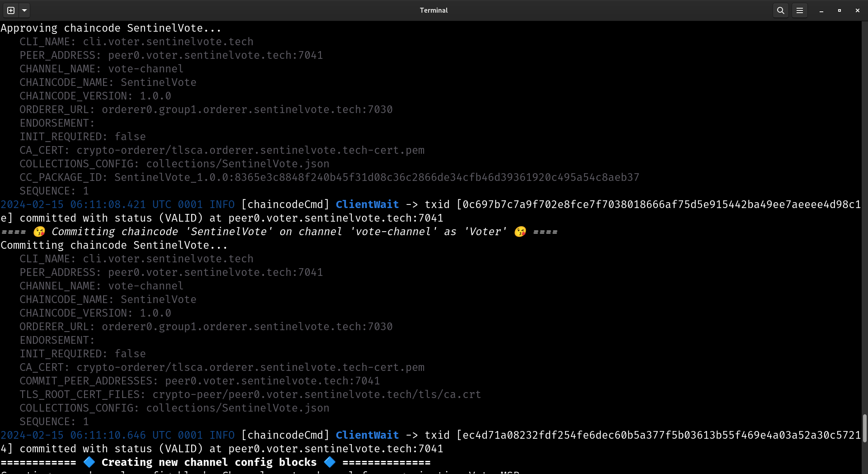Viewport: 868px width, 474px height.
Task: Click the first blue ClientWait text
Action: point(367,204)
